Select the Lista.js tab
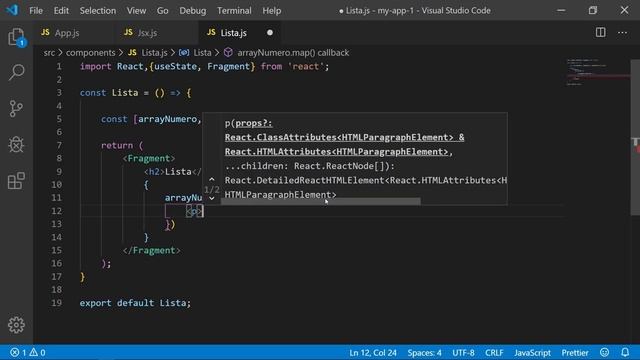 point(240,33)
